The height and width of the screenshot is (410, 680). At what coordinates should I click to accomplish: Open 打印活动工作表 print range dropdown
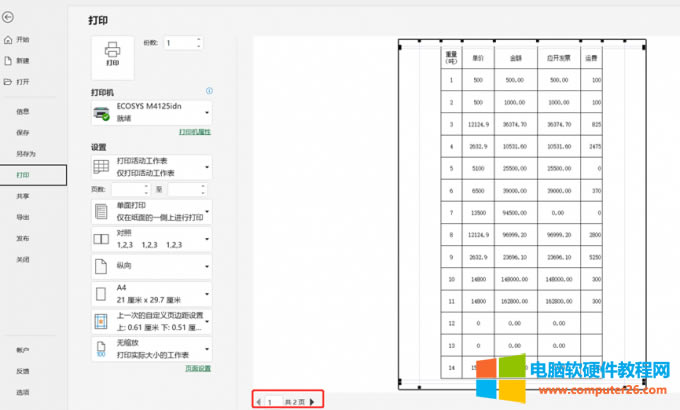pyautogui.click(x=151, y=166)
